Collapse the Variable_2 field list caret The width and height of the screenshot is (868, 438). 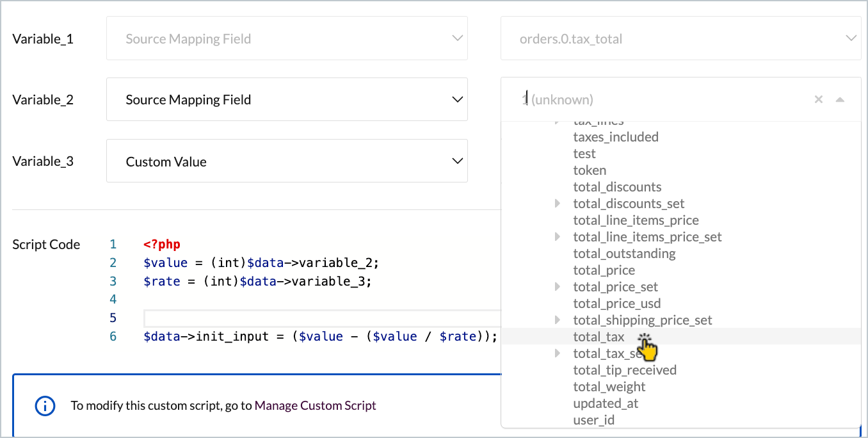(840, 100)
